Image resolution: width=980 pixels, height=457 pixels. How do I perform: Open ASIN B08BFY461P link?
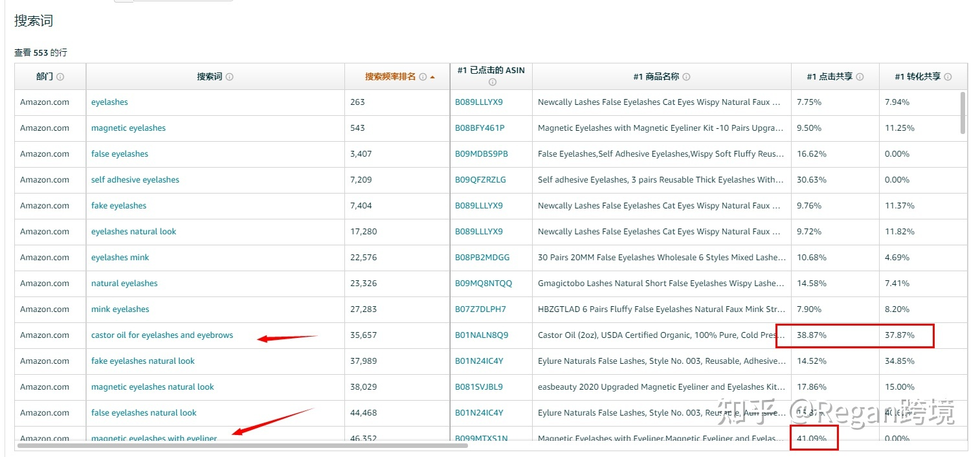[480, 128]
